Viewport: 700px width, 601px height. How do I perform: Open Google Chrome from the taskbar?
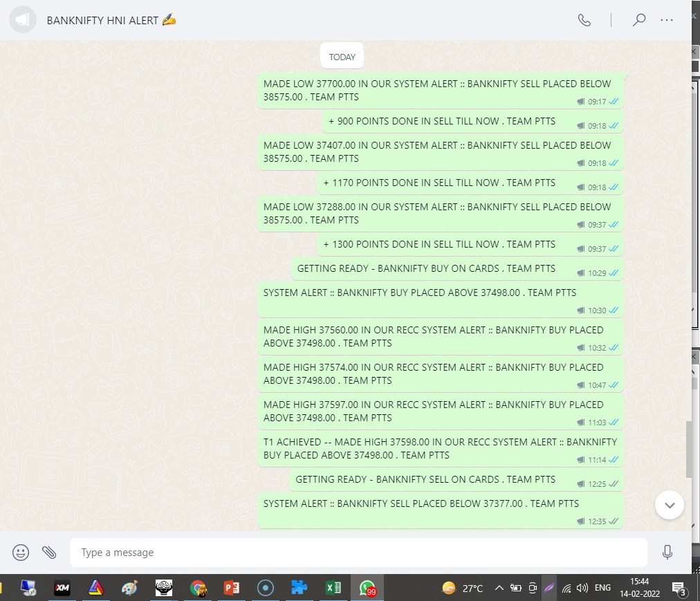[198, 588]
